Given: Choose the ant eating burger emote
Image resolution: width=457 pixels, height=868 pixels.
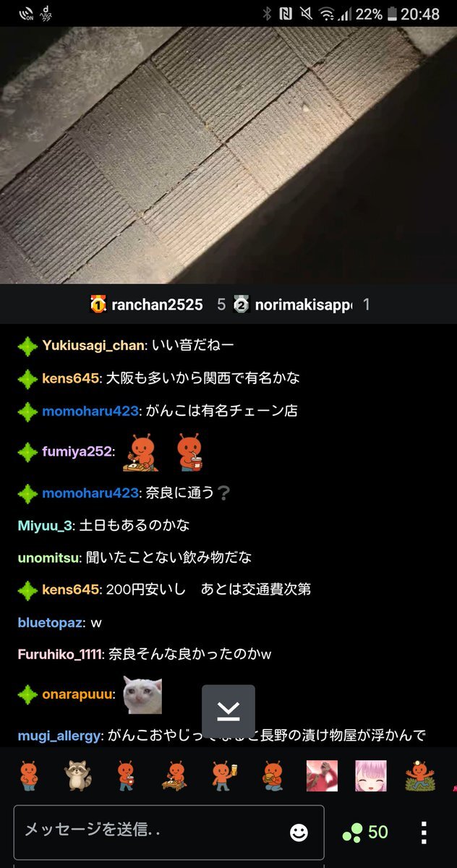Looking at the screenshot, I should [x=272, y=775].
